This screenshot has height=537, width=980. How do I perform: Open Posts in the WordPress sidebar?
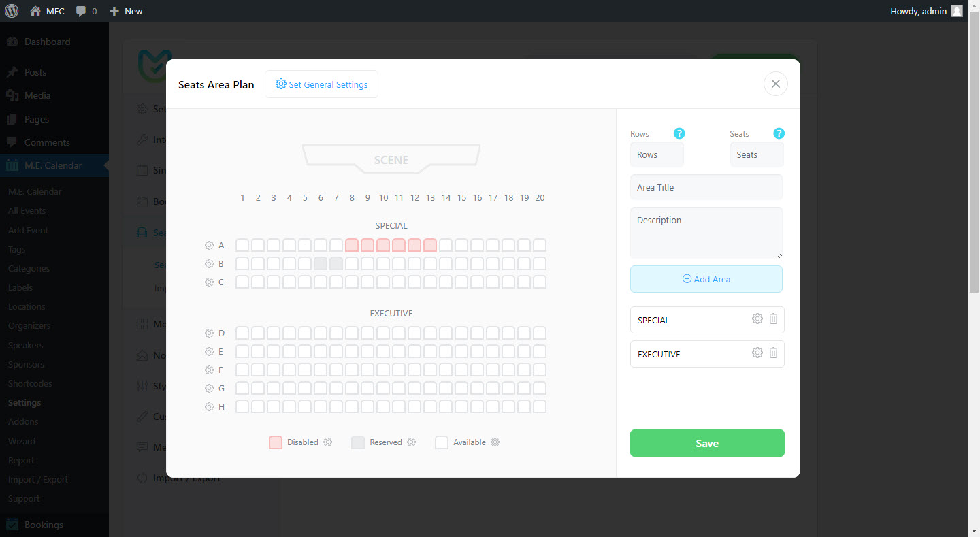coord(35,72)
